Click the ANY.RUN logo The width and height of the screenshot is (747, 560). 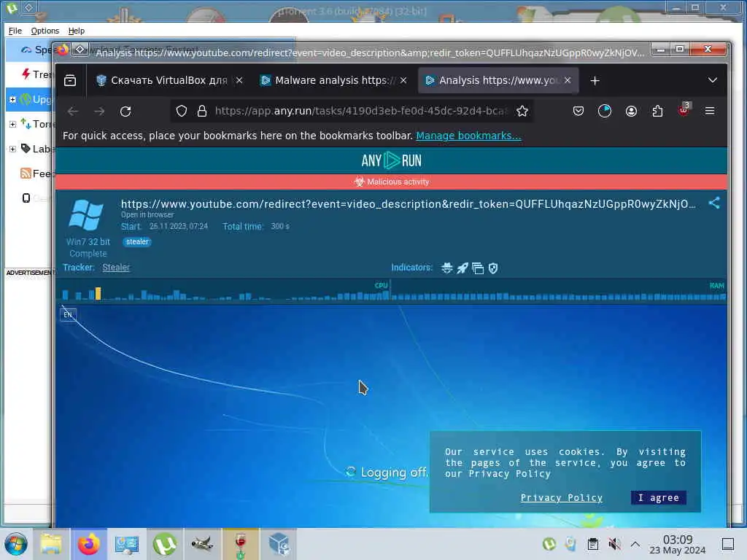tap(391, 160)
